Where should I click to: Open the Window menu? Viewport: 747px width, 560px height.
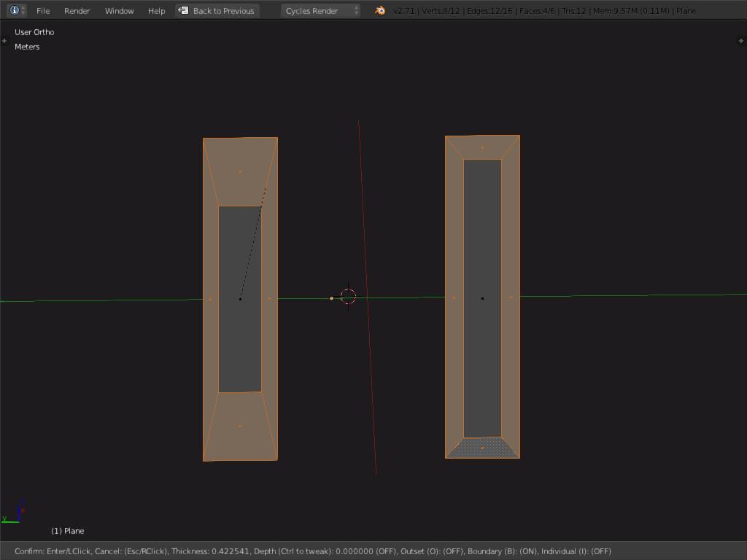(x=119, y=11)
